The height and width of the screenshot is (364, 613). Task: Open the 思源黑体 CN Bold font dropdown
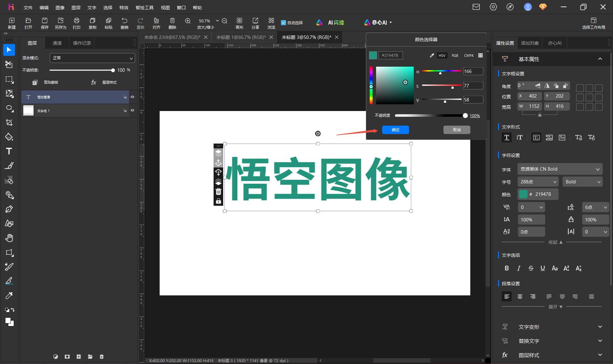(x=560, y=169)
